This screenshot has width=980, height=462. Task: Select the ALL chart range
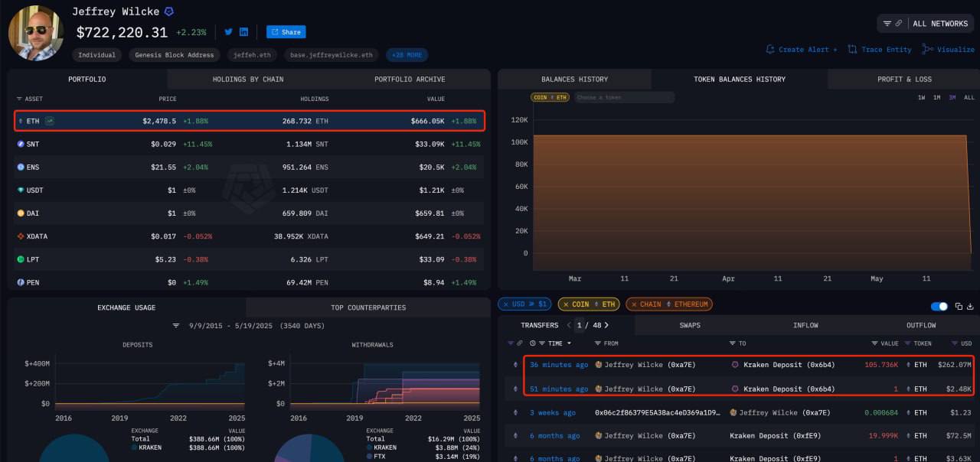pyautogui.click(x=969, y=97)
